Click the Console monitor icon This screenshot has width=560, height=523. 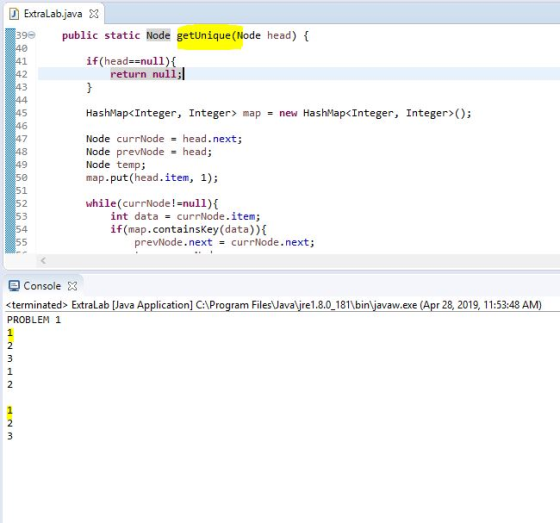(x=14, y=286)
